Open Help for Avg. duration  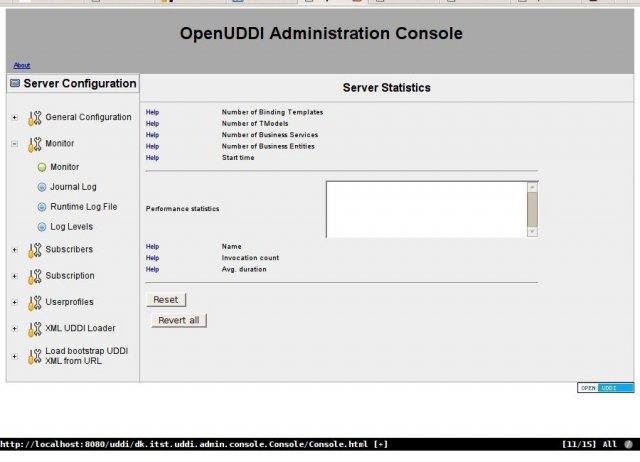point(152,269)
